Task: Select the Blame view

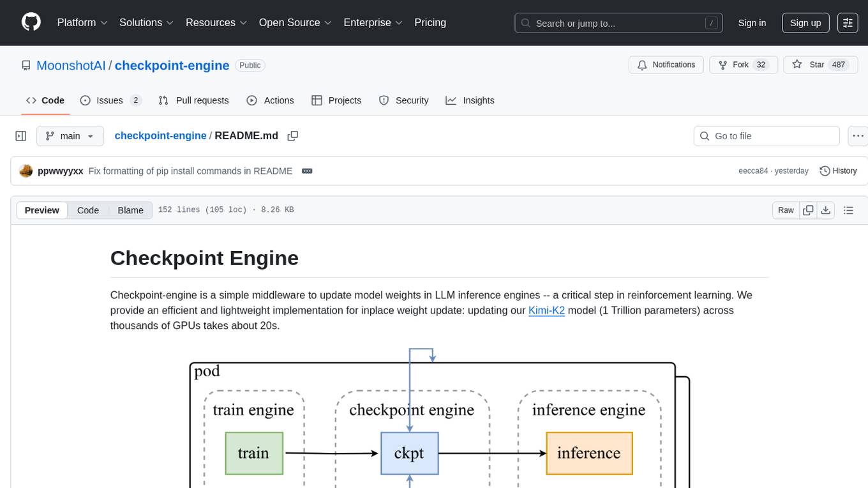Action: point(131,210)
